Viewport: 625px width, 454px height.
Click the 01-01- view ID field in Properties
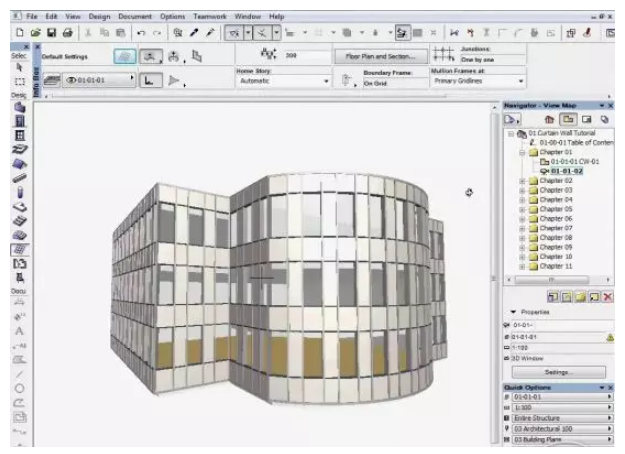(562, 325)
